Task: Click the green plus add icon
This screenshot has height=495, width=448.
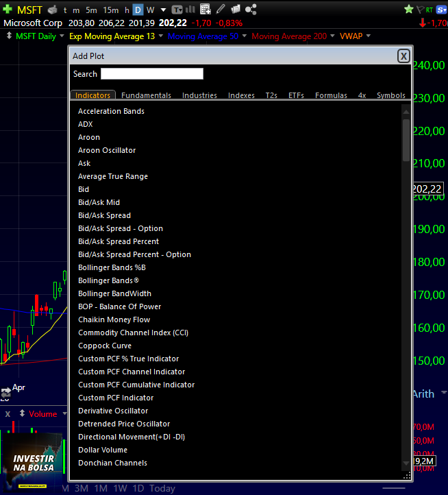Action: [x=8, y=9]
